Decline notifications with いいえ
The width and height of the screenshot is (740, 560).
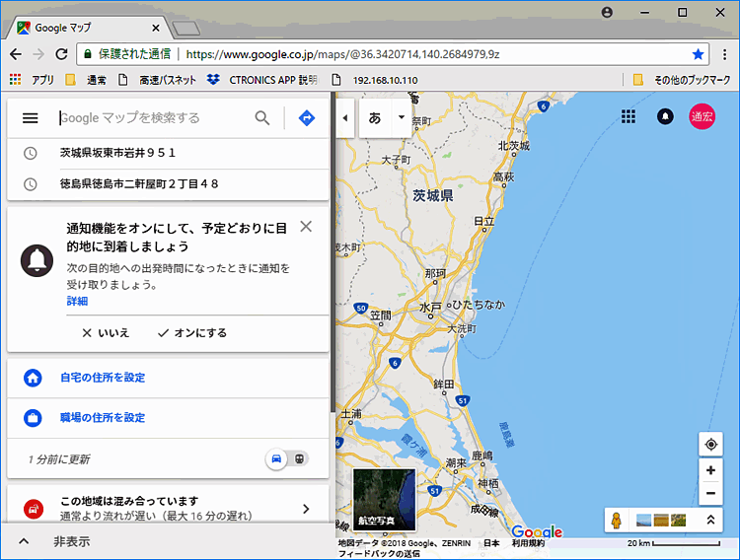click(106, 333)
